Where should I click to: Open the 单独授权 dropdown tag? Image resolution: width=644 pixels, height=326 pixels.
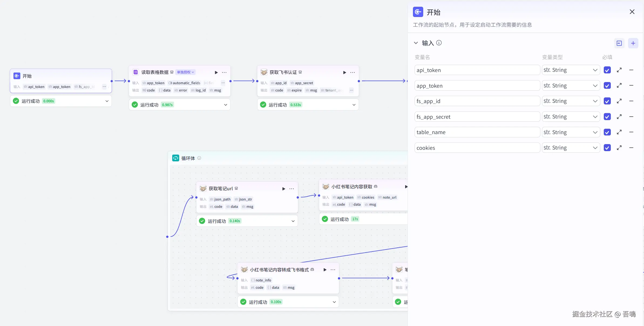pyautogui.click(x=185, y=72)
